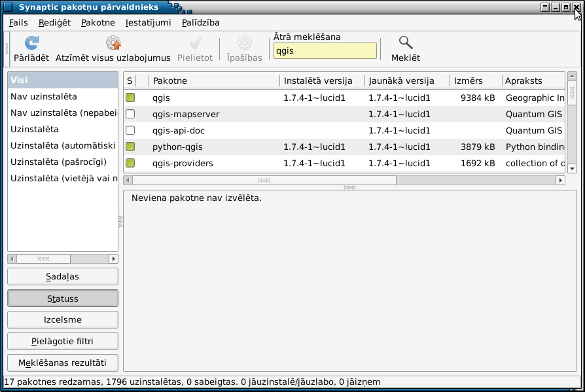This screenshot has width=585, height=392.
Task: Click the Meklēšanas rezultāti button
Action: (63, 363)
